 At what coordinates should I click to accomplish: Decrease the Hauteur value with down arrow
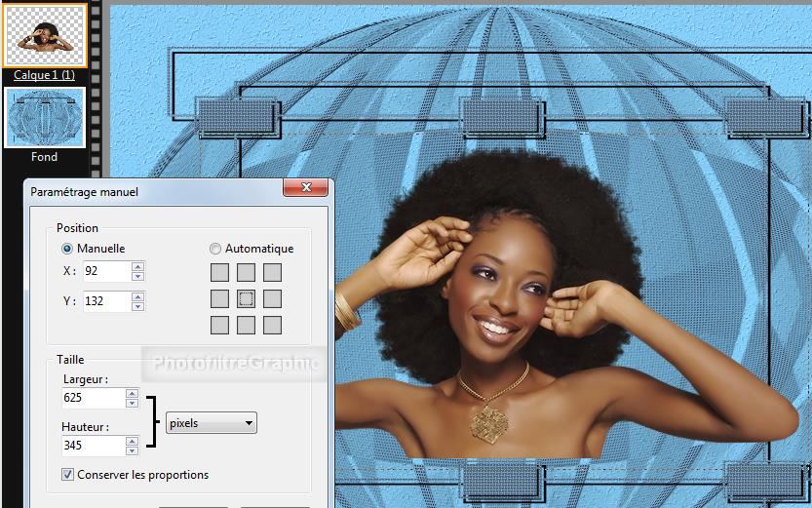pyautogui.click(x=132, y=450)
